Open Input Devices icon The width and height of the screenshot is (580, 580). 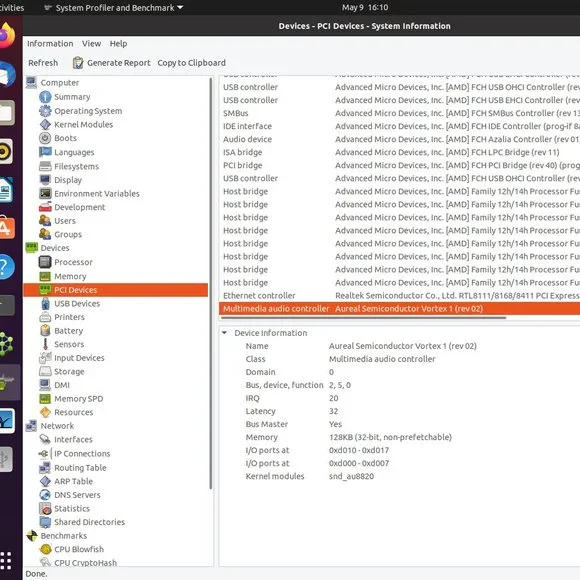45,358
